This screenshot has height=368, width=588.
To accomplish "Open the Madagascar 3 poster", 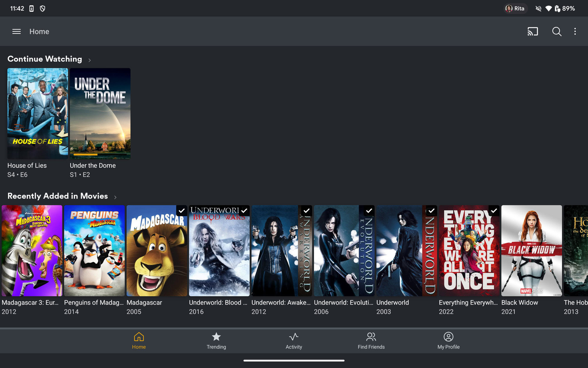I will (32, 251).
